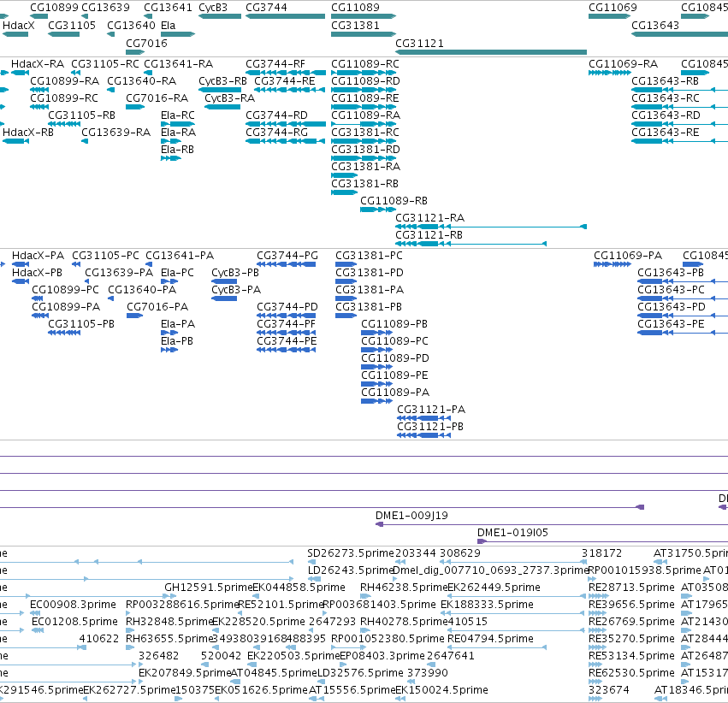Click EST entry 410622
The image size is (728, 703).
coord(99,639)
